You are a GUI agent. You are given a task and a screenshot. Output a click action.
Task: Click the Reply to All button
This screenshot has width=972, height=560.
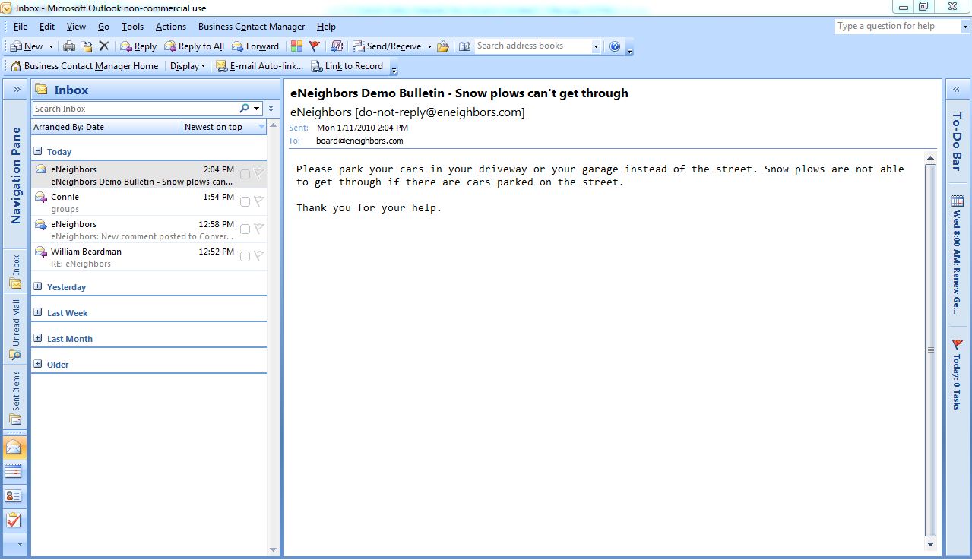[195, 46]
